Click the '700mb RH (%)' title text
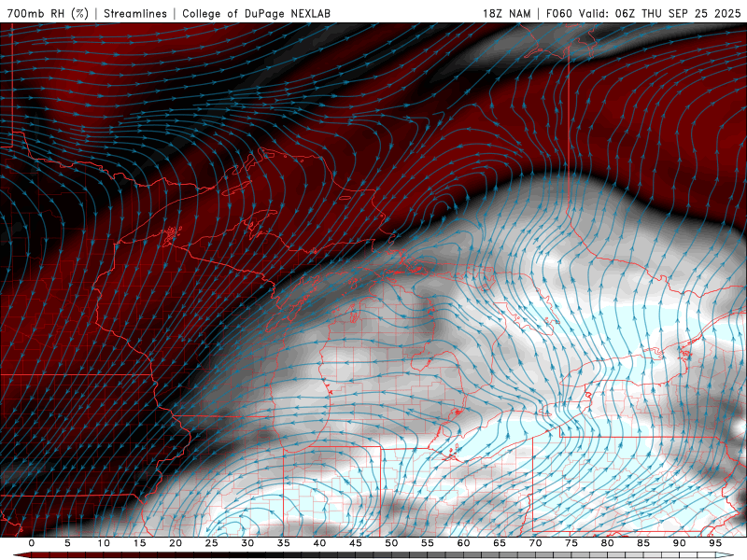The height and width of the screenshot is (560, 747). 48,13
